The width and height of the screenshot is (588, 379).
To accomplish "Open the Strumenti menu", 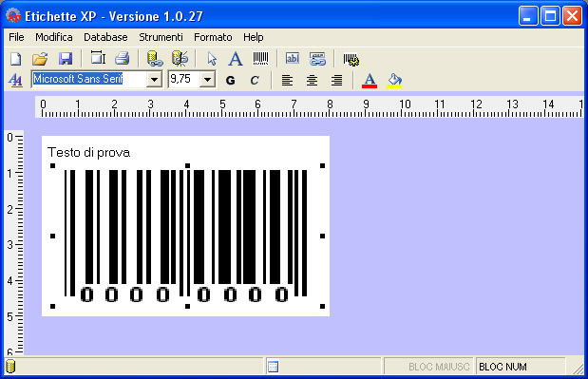I will pos(161,37).
